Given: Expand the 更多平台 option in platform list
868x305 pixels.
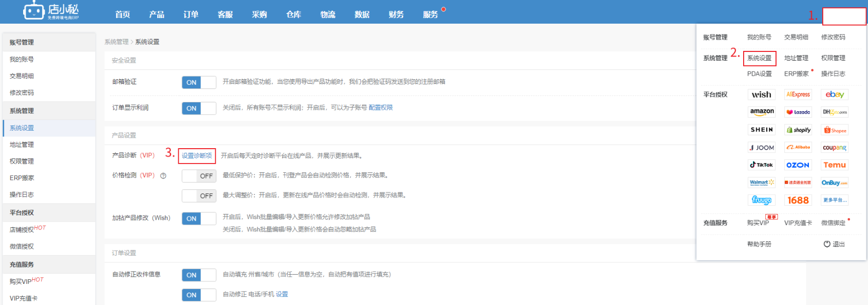Looking at the screenshot, I should pyautogui.click(x=834, y=200).
